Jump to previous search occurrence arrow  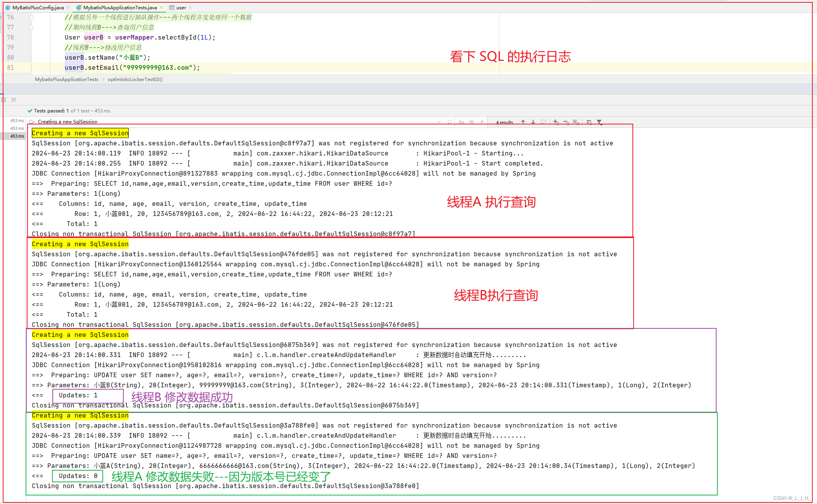(523, 122)
